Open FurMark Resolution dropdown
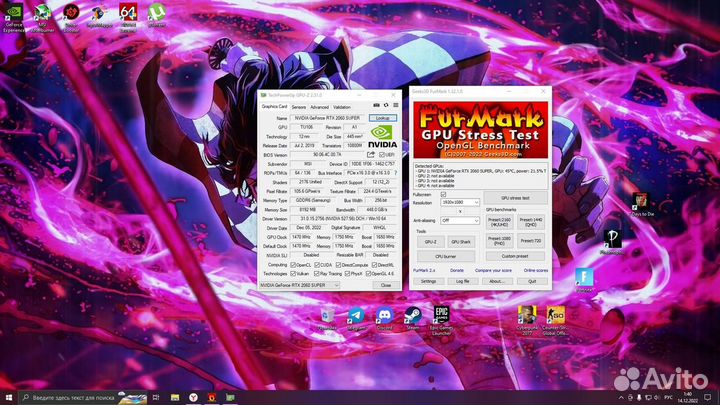Viewport: 720px width, 405px height. point(460,202)
